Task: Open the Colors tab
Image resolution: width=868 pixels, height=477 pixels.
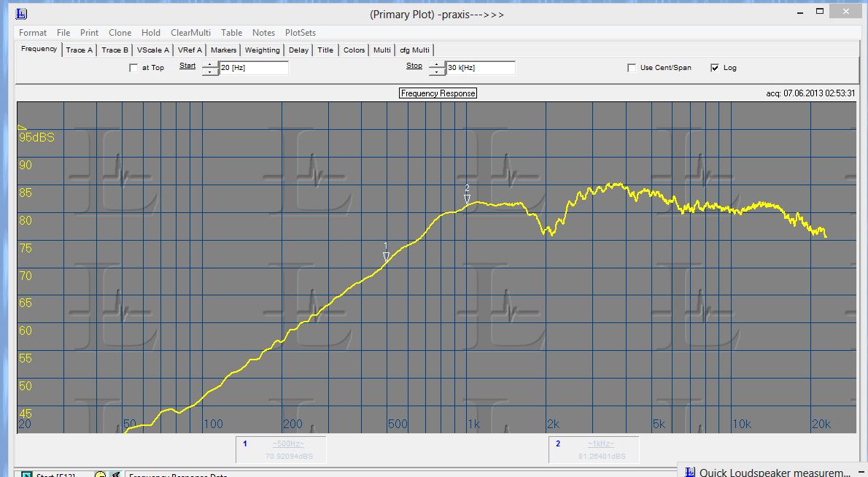Action: (354, 50)
